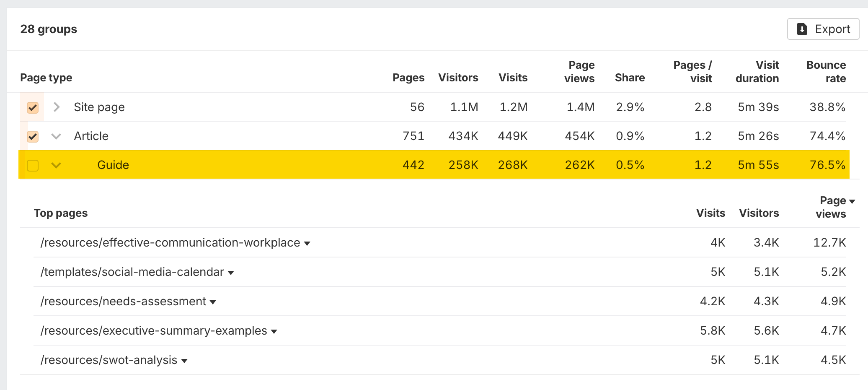This screenshot has height=390, width=868.
Task: Click the Bounce rate column header
Action: click(x=826, y=72)
